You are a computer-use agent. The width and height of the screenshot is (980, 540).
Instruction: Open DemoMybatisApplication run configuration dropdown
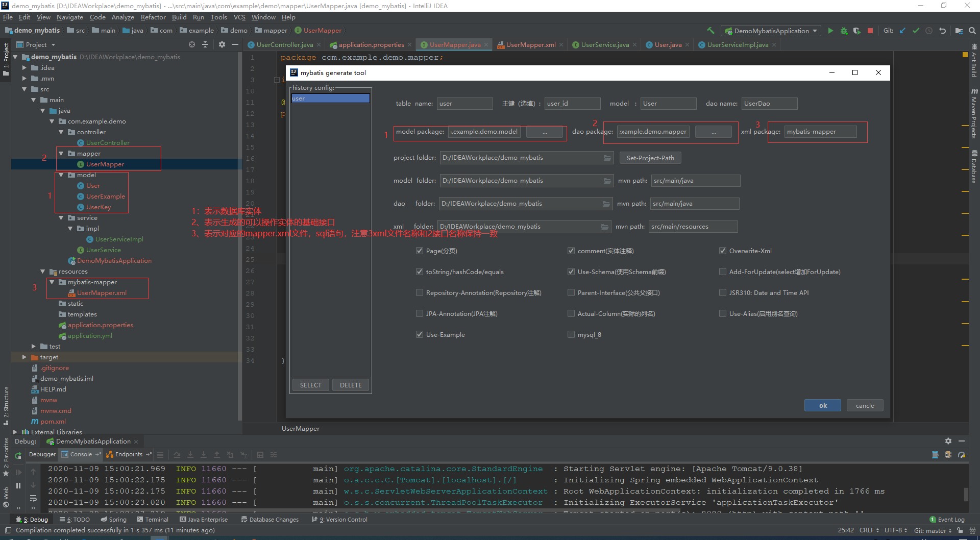771,31
